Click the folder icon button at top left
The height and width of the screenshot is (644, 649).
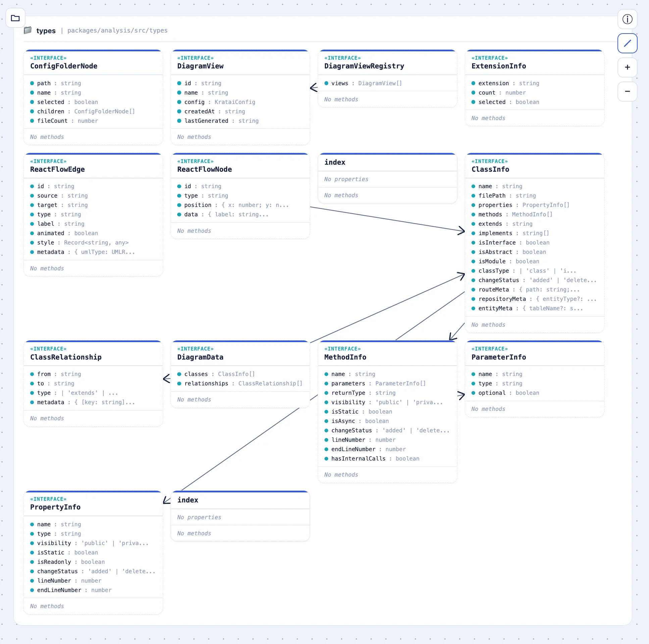(x=15, y=18)
